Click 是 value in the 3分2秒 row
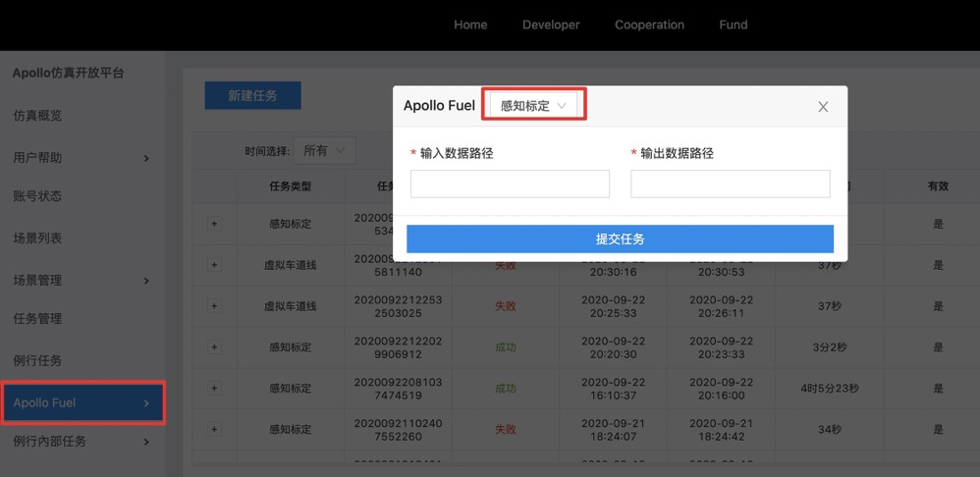The image size is (980, 477). 938,347
